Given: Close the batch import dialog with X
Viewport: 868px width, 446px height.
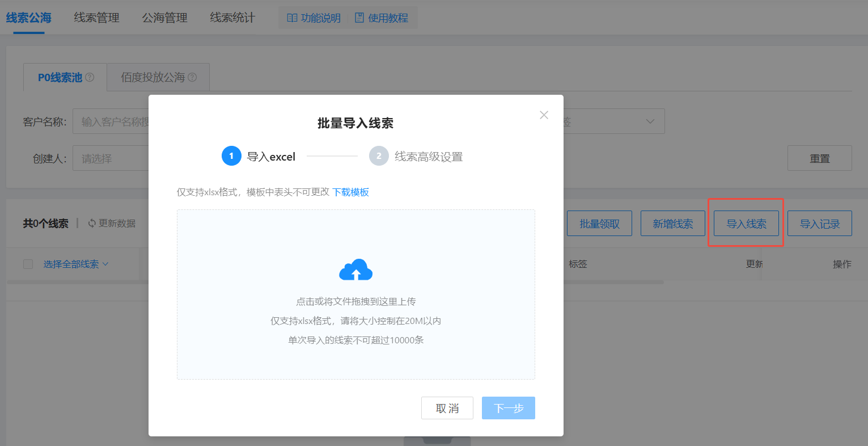Looking at the screenshot, I should coord(544,115).
